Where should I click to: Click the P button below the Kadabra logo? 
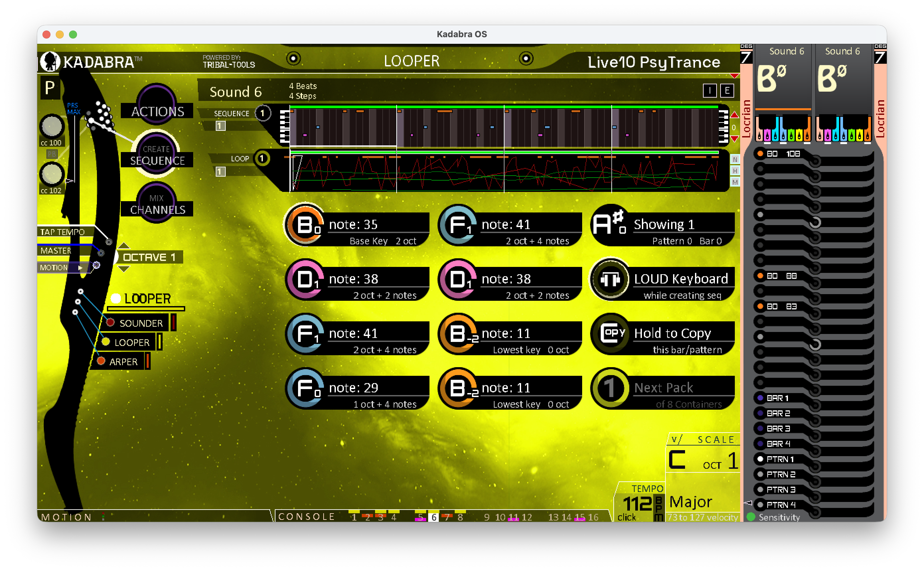[50, 88]
